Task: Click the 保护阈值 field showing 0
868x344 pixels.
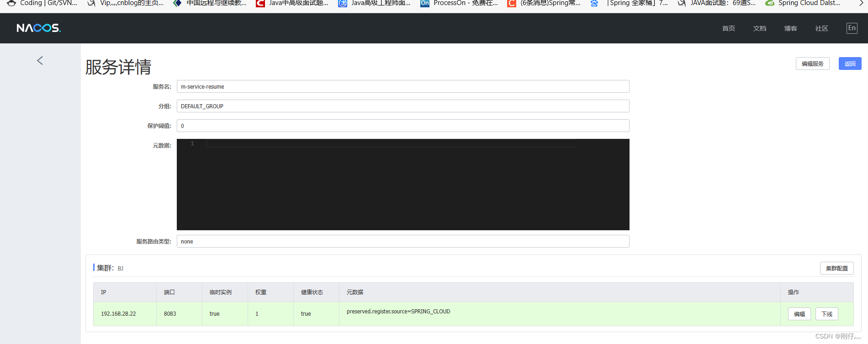Action: (x=403, y=126)
